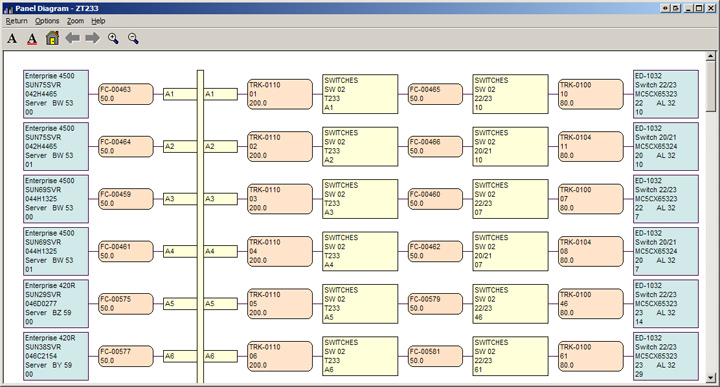Click the TRK-0100 46 trunk node
The image size is (720, 387).
[591, 303]
